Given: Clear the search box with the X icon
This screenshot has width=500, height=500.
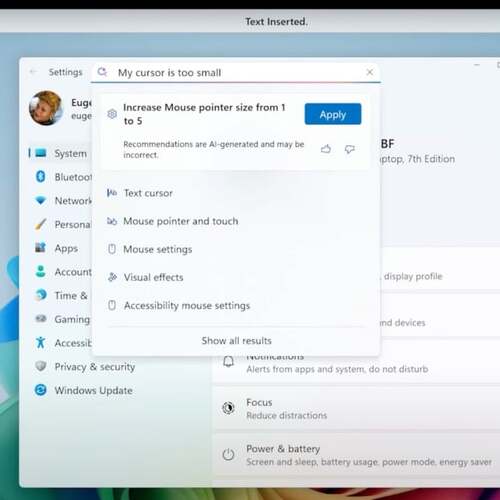Looking at the screenshot, I should tap(369, 72).
